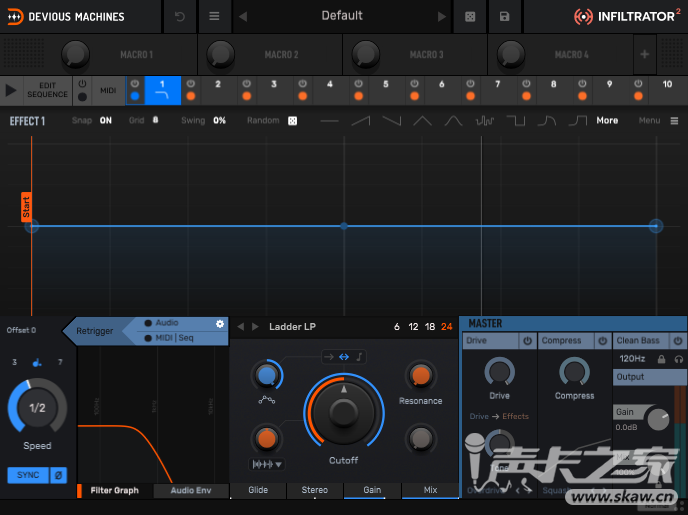
Task: Toggle power for effect slot 1
Action: pos(135,83)
